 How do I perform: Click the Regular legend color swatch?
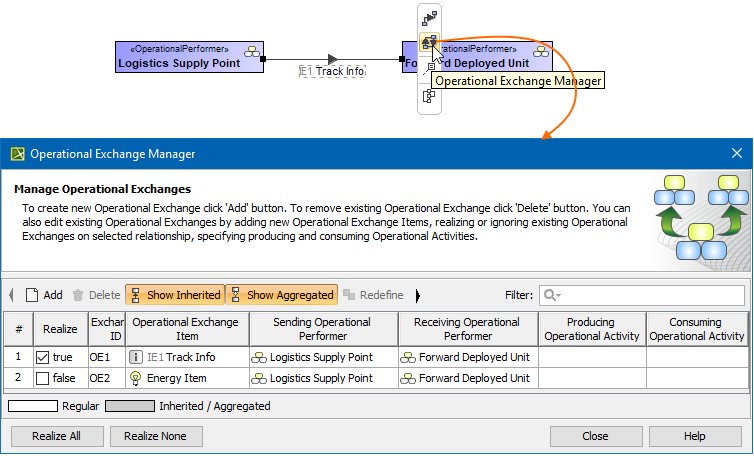tap(33, 406)
